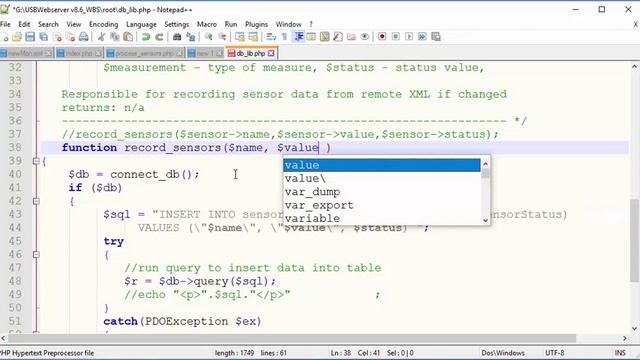Click the Dos\Windows line ending status
The width and height of the screenshot is (640, 360).
click(503, 353)
